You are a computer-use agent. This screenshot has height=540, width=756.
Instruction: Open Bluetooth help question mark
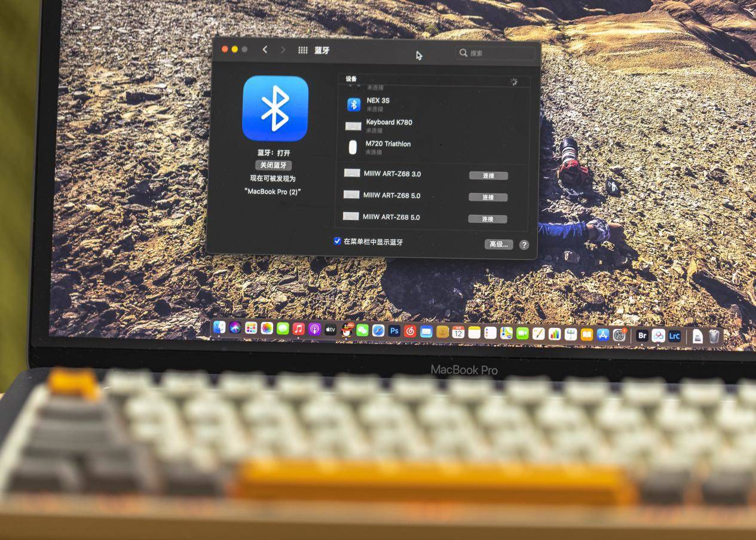coord(524,245)
